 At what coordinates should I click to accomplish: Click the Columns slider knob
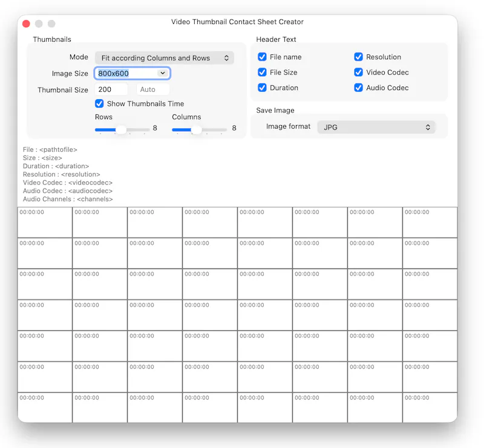coord(196,130)
